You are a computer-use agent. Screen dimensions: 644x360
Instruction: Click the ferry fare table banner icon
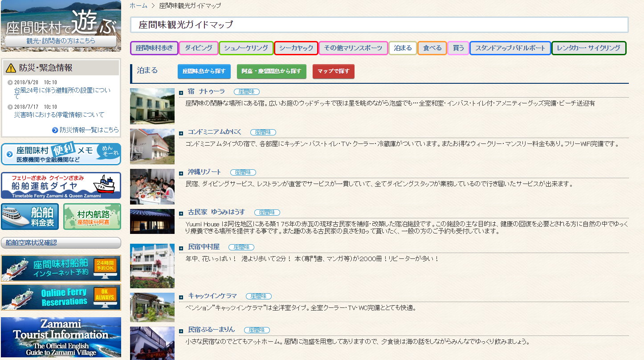point(30,217)
